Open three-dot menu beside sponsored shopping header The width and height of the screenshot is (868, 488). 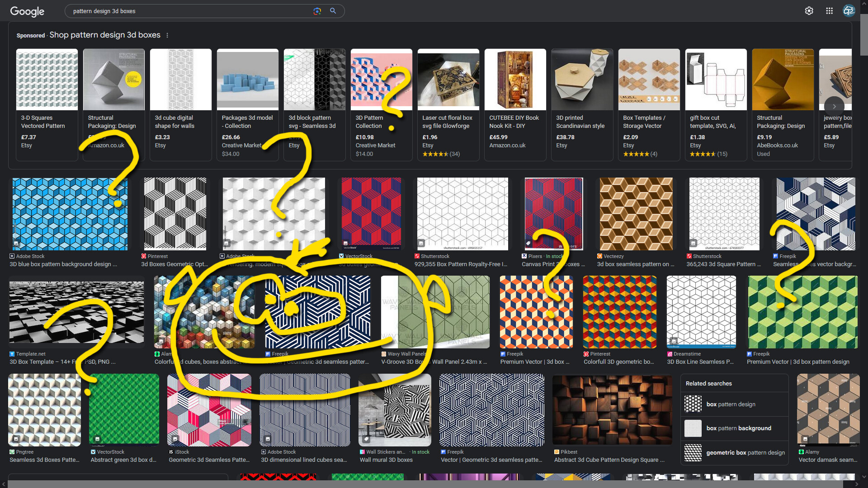(x=167, y=35)
